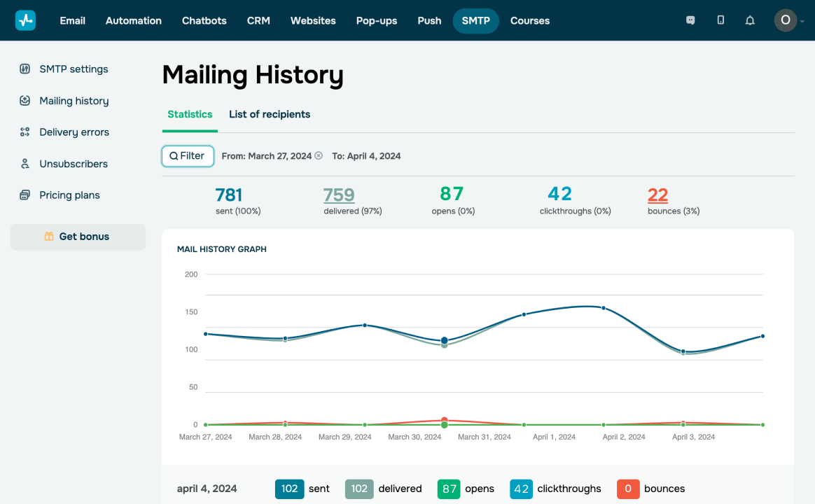Open the Chatbots section
Viewport: 815px width, 504px height.
[x=204, y=21]
